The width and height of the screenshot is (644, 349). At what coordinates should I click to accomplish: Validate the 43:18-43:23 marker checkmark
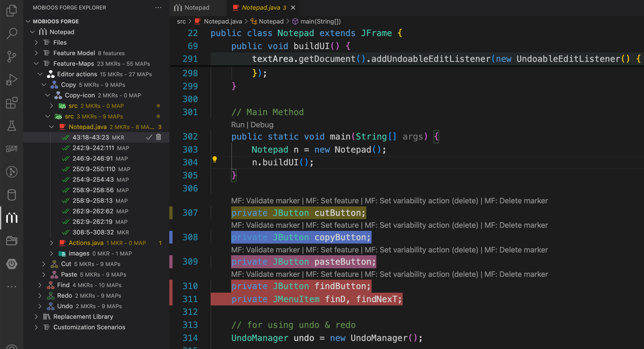(149, 137)
